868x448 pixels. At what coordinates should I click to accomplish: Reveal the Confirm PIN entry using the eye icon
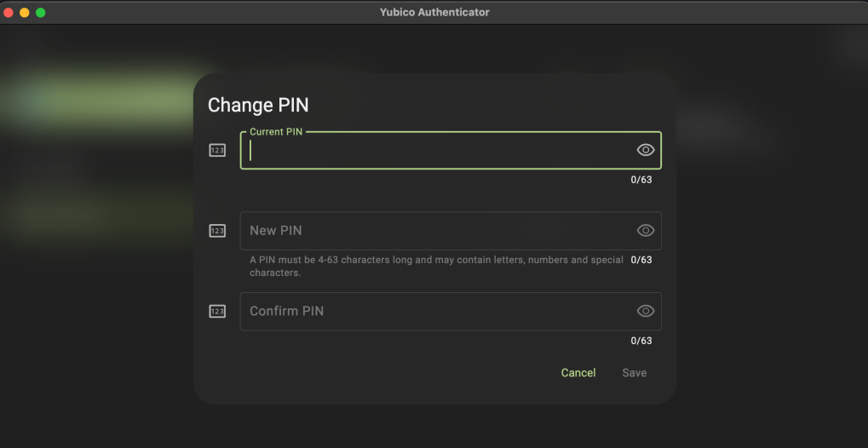pos(646,312)
